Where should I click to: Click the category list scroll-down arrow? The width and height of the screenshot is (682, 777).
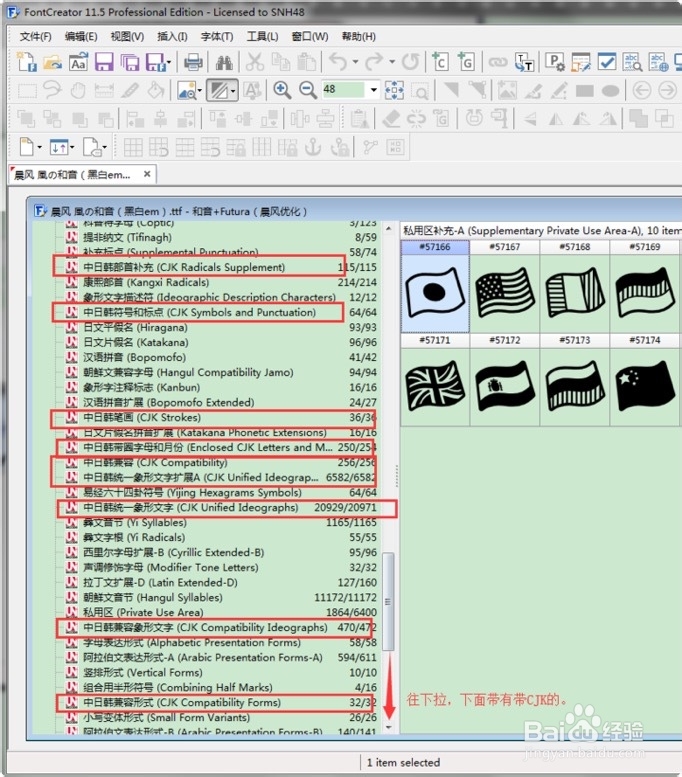(x=389, y=727)
